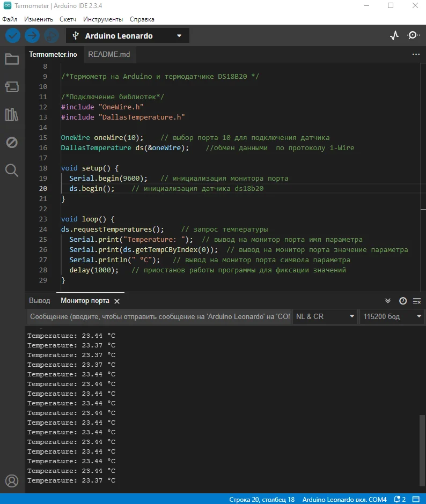Click the Upload arrow button
The height and width of the screenshot is (504, 426).
(32, 36)
